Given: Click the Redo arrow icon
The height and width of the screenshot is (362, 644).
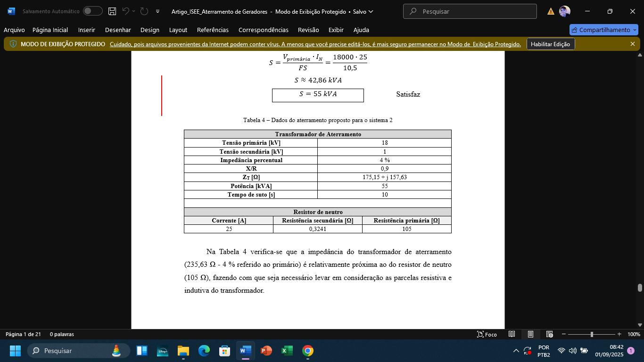Looking at the screenshot, I should (x=144, y=11).
